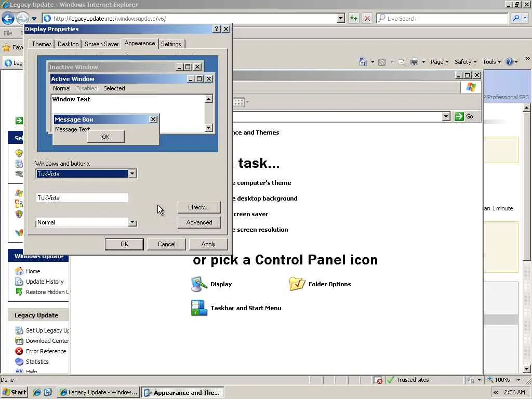Screen dimensions: 532x399
Task: Click the IE toolbar overflow chevron
Action: 527,58
